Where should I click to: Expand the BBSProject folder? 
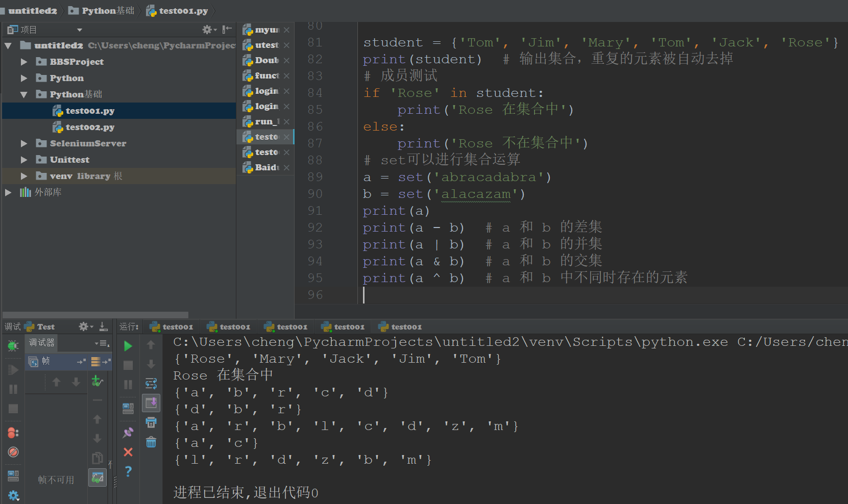(24, 62)
